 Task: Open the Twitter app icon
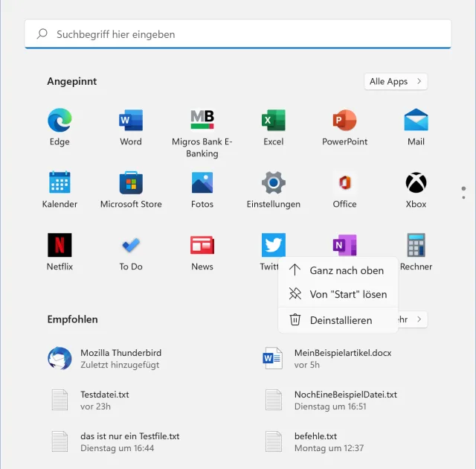pyautogui.click(x=274, y=245)
